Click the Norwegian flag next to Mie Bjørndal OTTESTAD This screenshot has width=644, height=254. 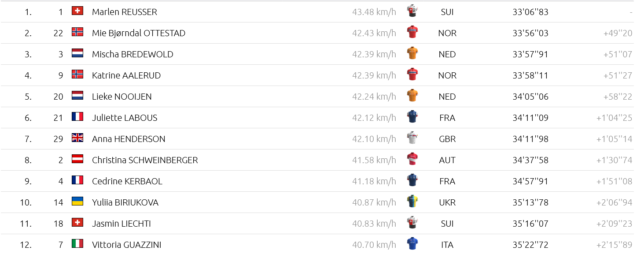tap(77, 32)
